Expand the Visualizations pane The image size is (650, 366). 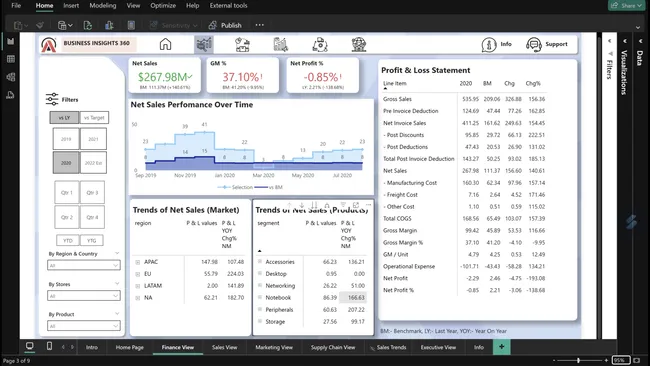pyautogui.click(x=625, y=41)
